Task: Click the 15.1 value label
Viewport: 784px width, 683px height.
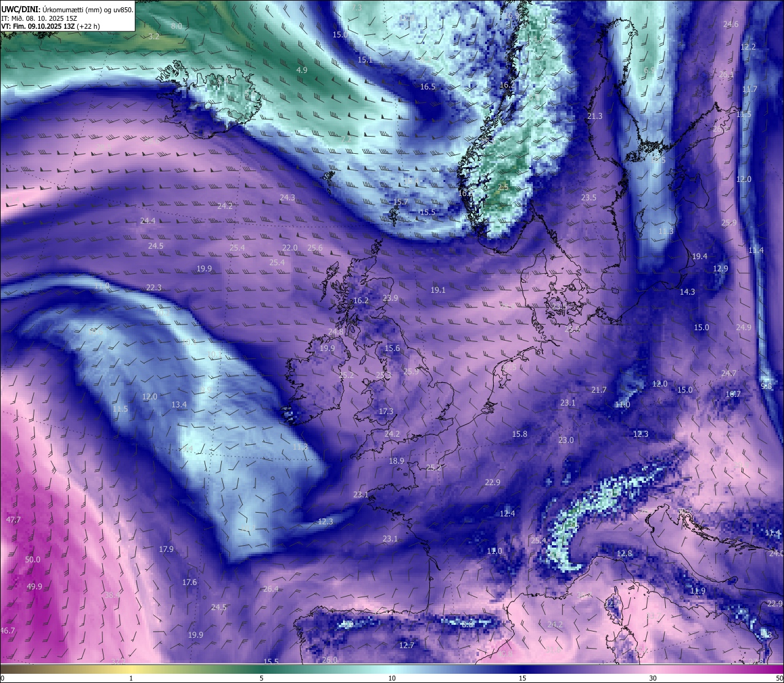Action: pos(365,60)
